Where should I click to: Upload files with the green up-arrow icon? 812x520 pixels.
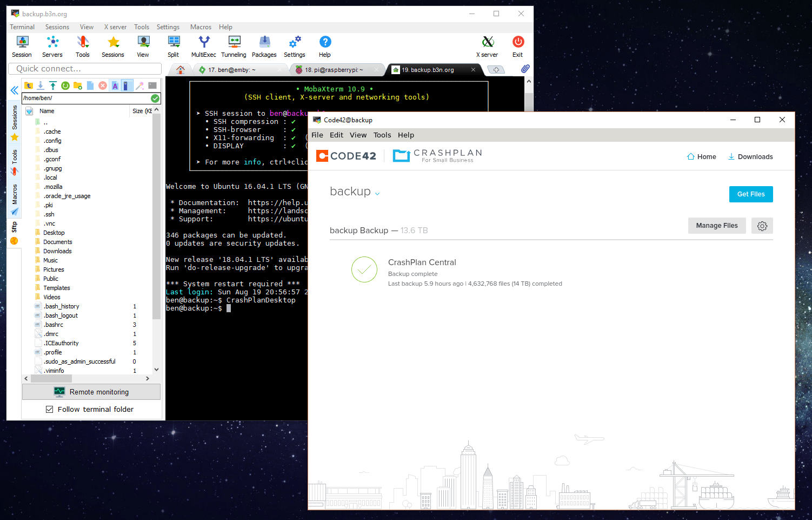pos(53,85)
